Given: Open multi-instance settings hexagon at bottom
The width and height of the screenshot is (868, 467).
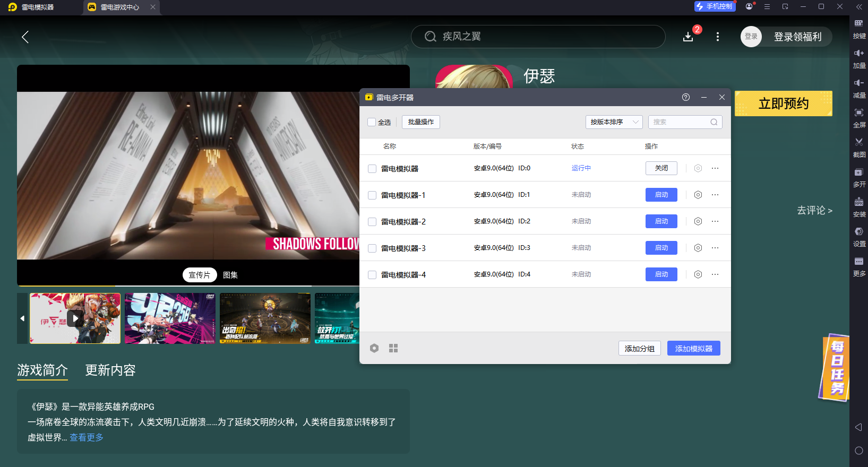Looking at the screenshot, I should click(x=374, y=348).
